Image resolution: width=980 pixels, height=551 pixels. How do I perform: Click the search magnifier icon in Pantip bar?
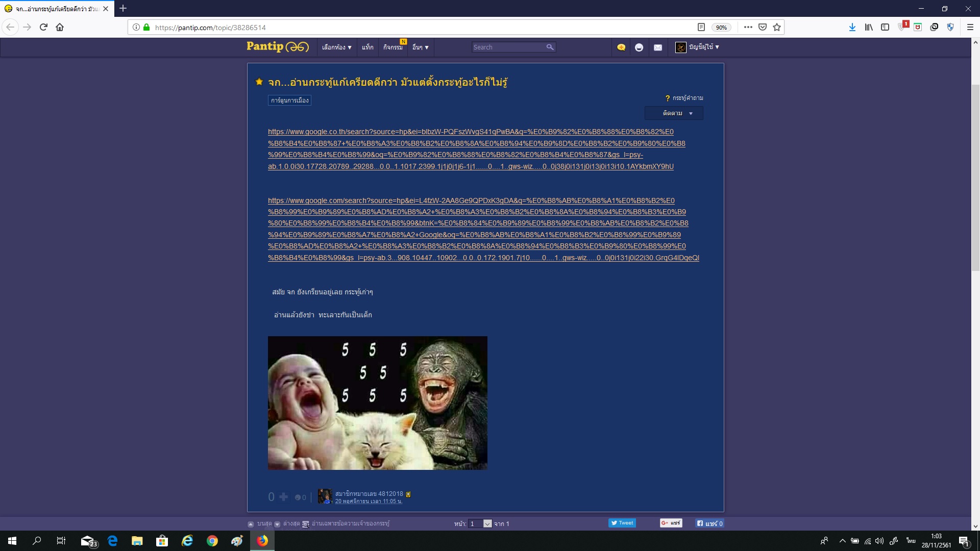(550, 47)
